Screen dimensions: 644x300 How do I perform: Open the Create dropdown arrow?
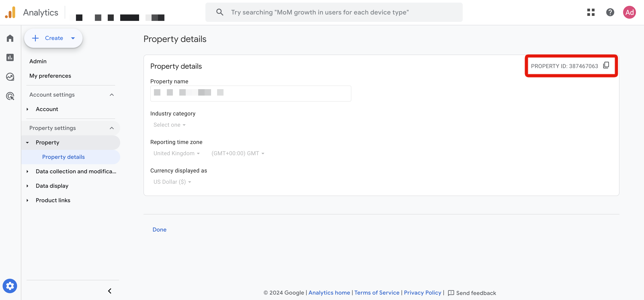73,38
